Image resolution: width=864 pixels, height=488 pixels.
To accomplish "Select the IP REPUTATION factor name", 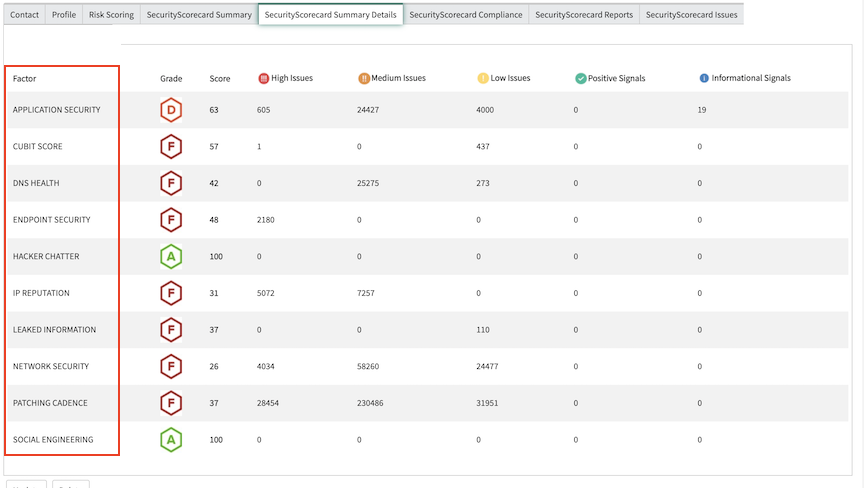I will click(x=41, y=293).
